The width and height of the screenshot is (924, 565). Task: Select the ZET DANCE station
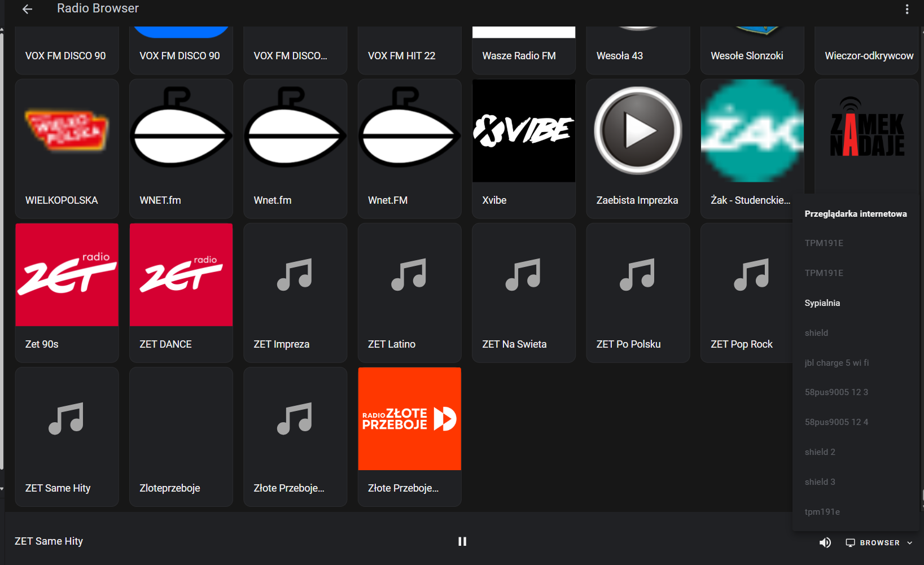pos(181,292)
